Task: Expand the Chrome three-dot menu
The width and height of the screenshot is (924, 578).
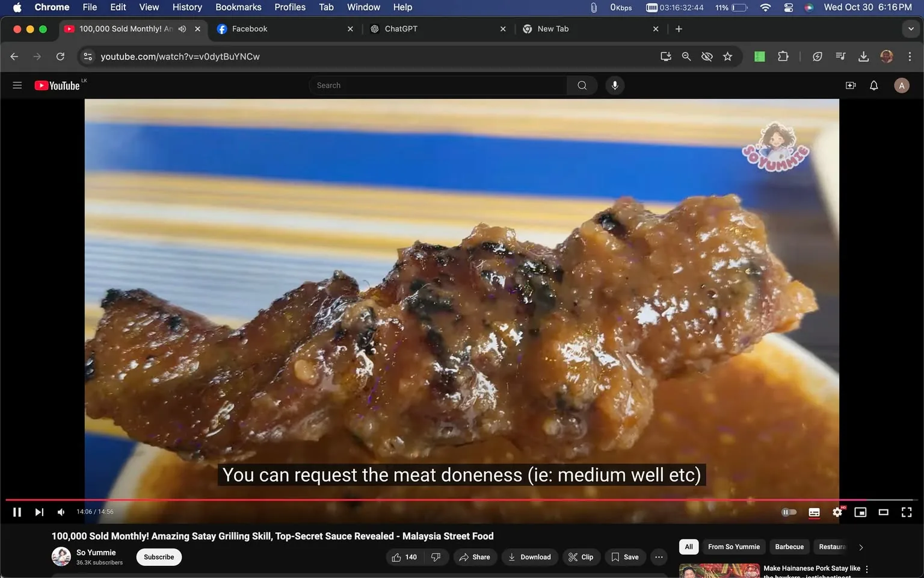Action: [910, 56]
